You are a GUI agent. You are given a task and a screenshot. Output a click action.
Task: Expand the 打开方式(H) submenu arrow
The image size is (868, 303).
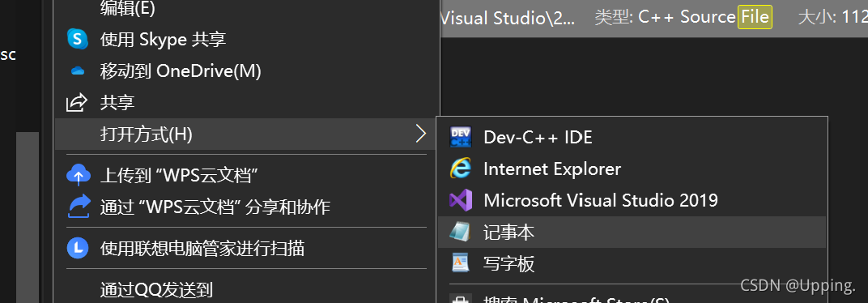[x=421, y=134]
